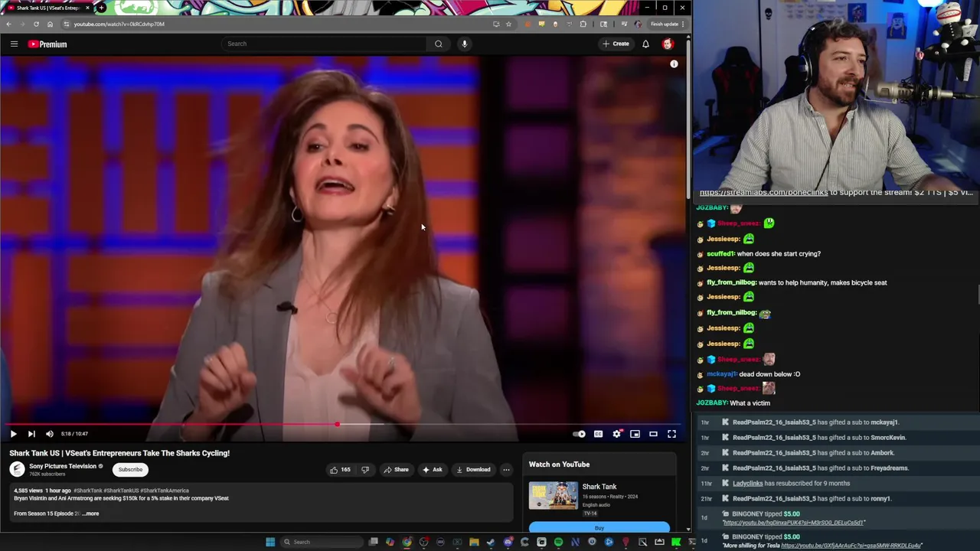This screenshot has width=980, height=551.
Task: Click the Share button
Action: pyautogui.click(x=396, y=470)
